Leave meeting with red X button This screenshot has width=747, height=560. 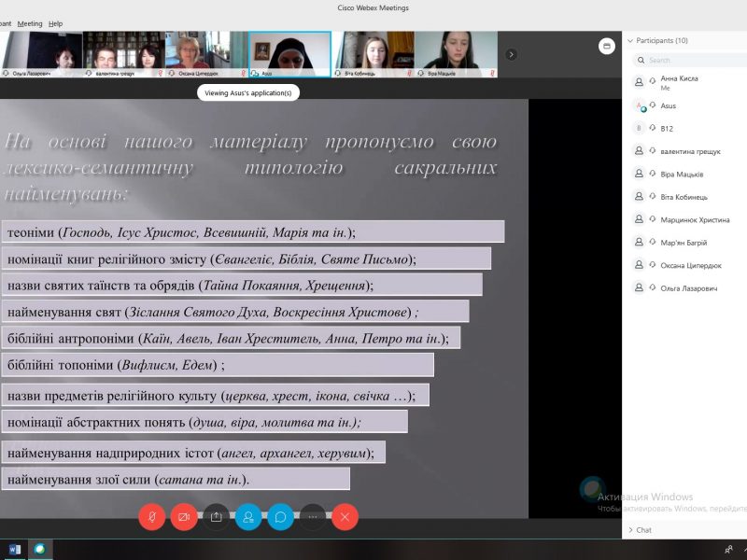tap(345, 516)
